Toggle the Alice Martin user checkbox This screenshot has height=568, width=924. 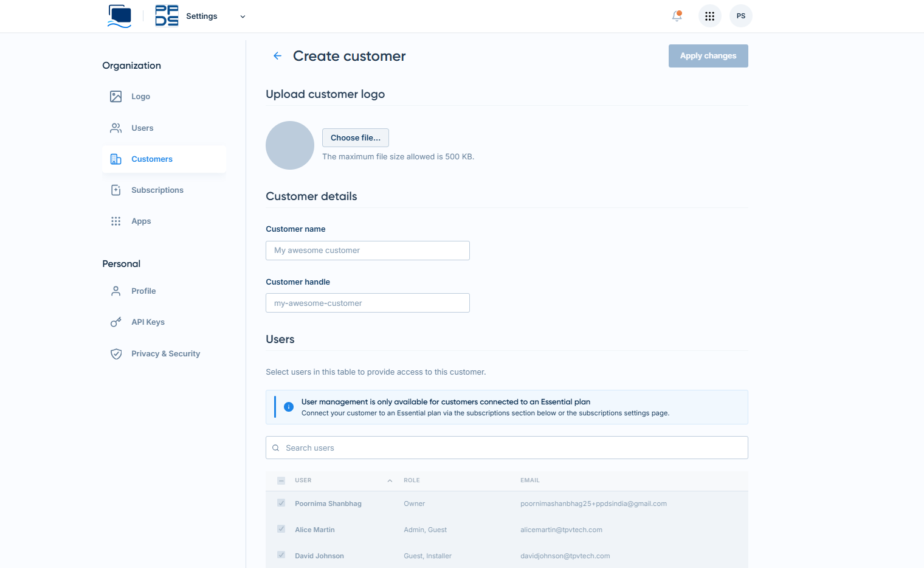tap(281, 529)
